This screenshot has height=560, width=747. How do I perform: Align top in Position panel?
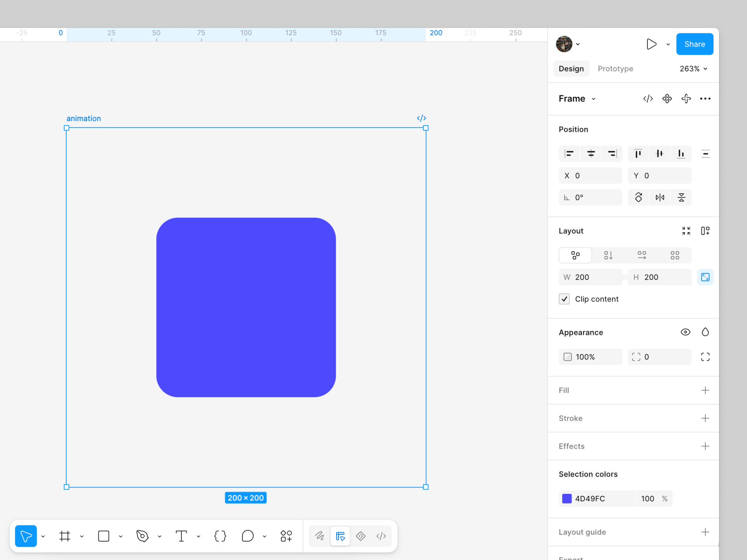638,154
